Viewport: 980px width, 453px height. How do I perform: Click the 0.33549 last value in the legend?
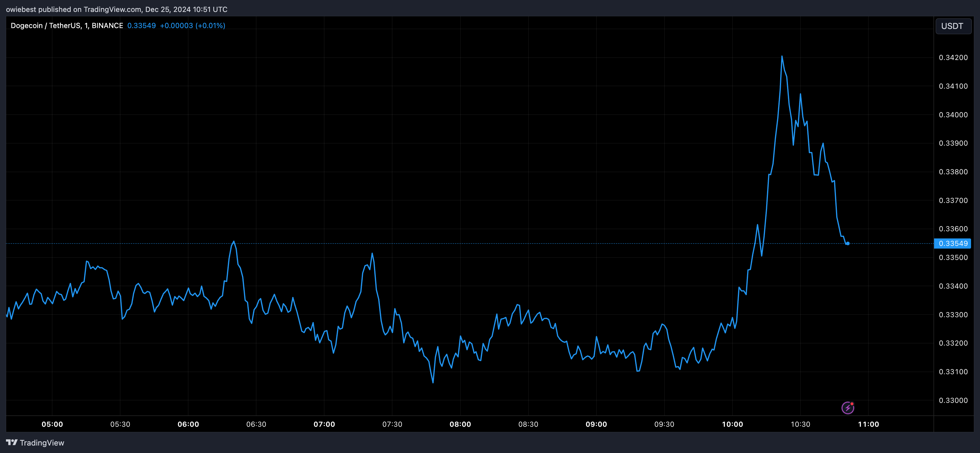click(141, 25)
